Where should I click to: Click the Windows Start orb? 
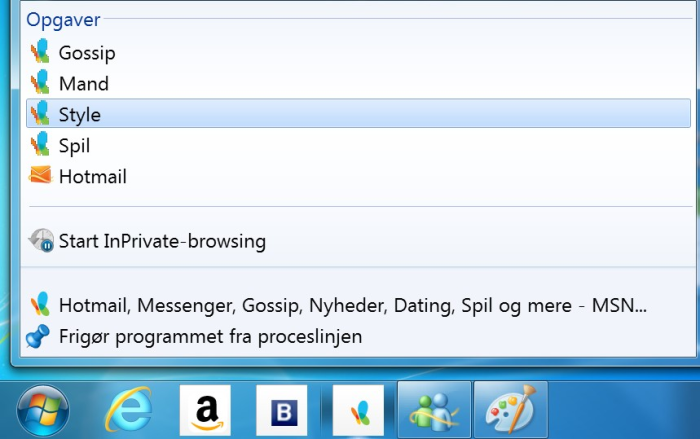43,410
